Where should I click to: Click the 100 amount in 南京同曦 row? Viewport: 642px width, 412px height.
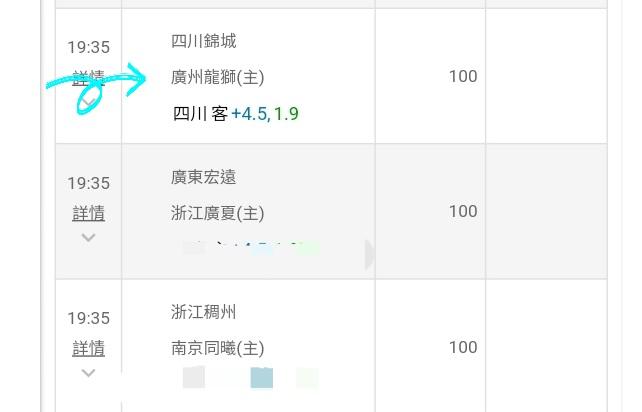point(463,347)
